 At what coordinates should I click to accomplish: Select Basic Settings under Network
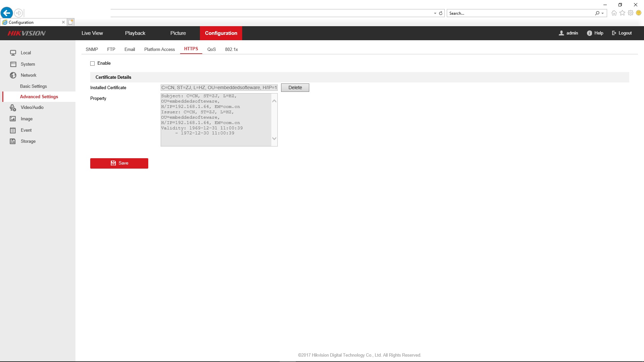34,86
